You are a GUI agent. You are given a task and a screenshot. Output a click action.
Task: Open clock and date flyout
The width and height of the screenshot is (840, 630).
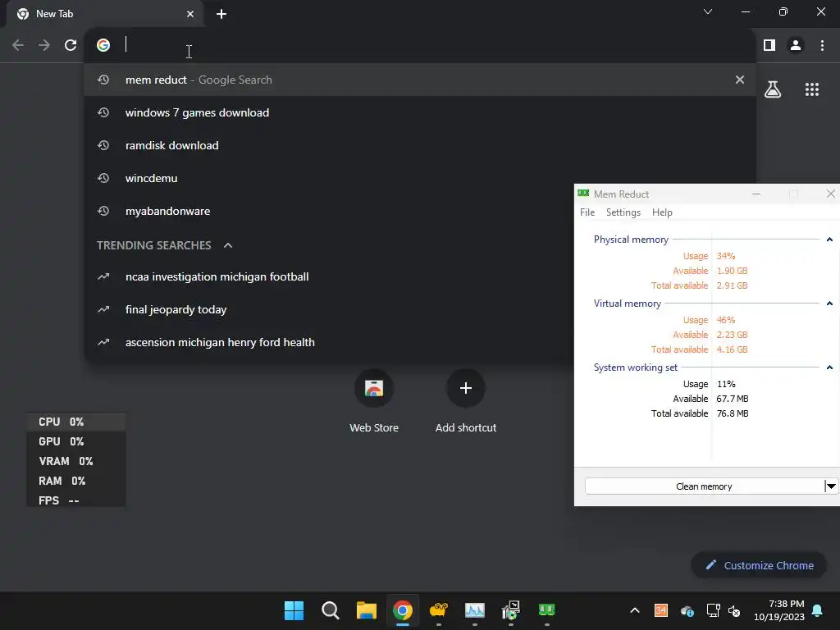tap(779, 610)
